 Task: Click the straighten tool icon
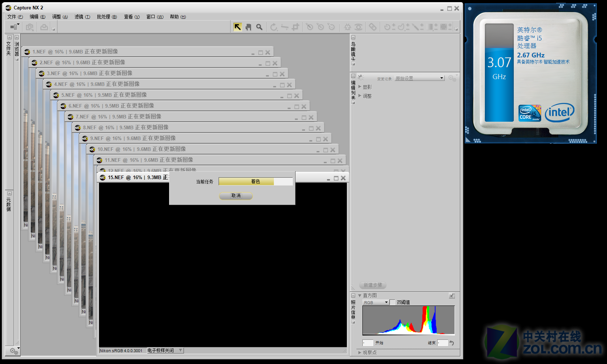[x=285, y=27]
